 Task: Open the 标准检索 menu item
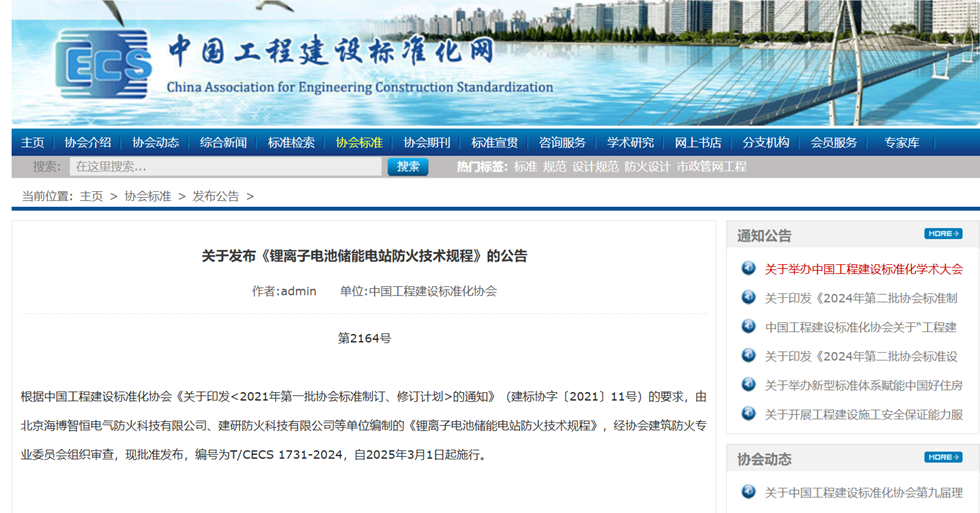tap(291, 142)
